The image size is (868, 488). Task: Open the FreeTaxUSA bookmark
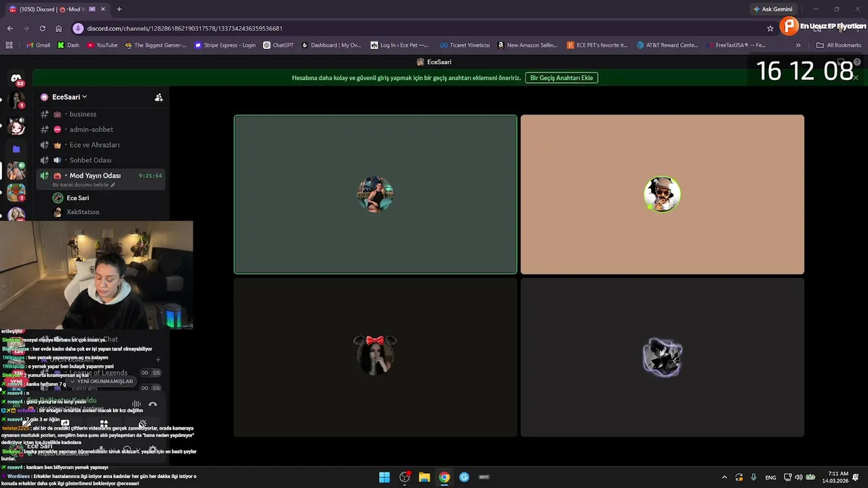click(736, 45)
